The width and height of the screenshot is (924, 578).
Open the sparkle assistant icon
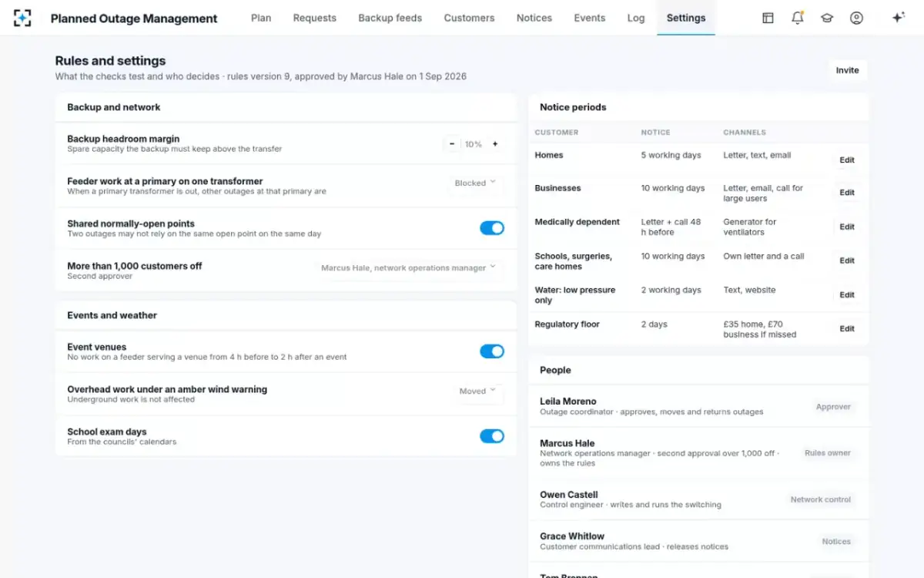point(898,18)
